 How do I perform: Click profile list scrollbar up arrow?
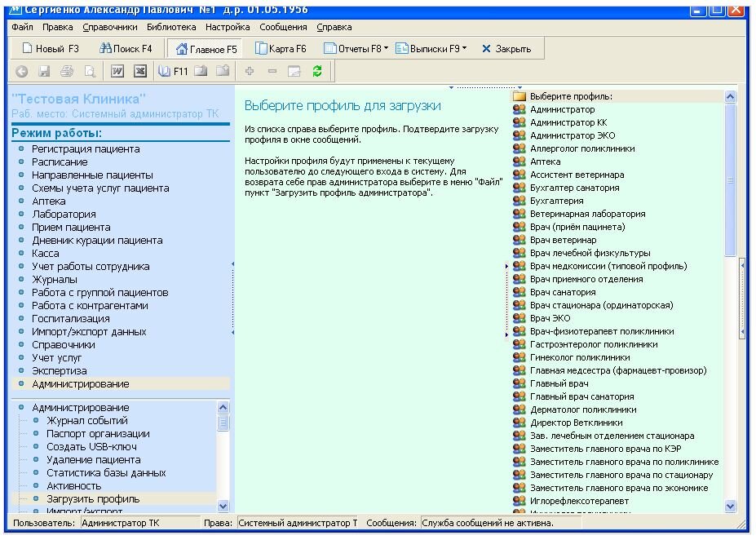[730, 96]
